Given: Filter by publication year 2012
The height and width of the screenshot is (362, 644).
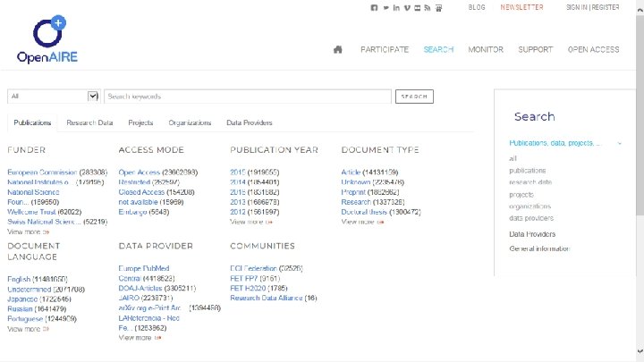Looking at the screenshot, I should coord(237,212).
